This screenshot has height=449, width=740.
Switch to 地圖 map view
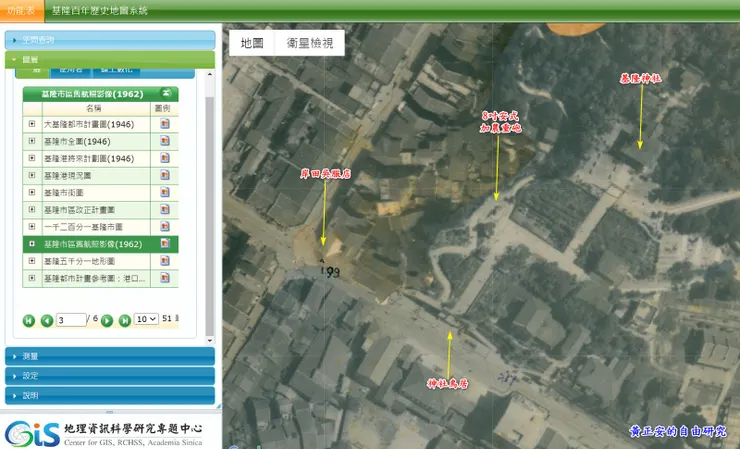pos(252,43)
